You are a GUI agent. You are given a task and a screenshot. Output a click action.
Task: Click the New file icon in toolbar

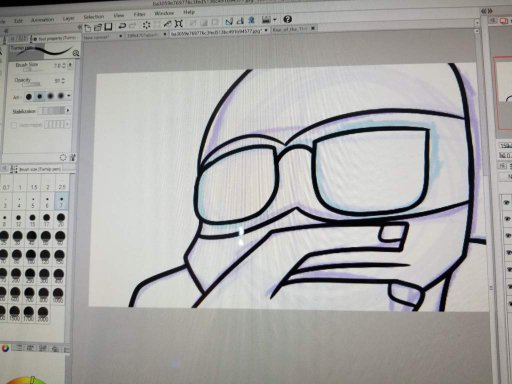coord(88,28)
